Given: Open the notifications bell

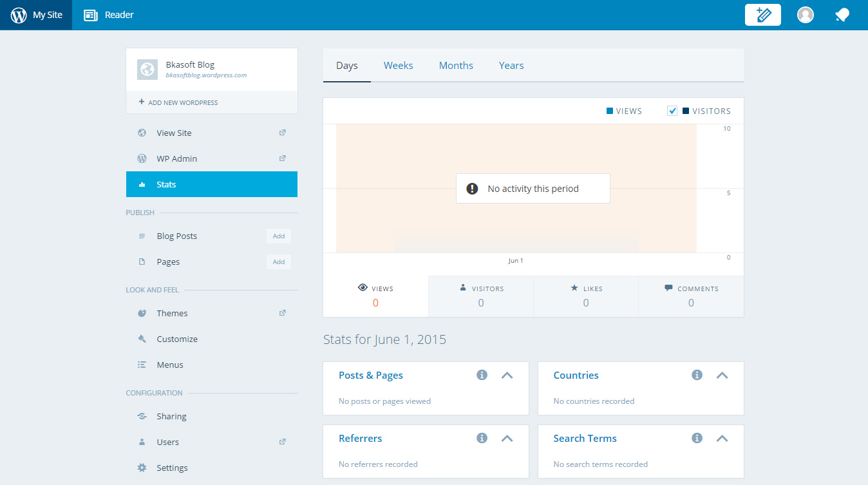Looking at the screenshot, I should (842, 15).
